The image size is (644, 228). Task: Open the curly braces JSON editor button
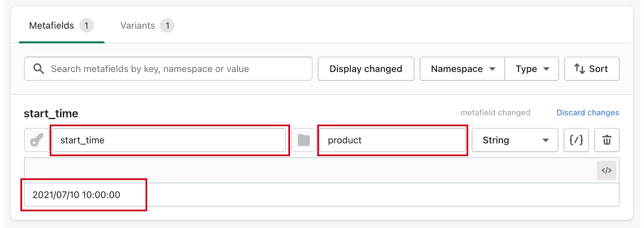coord(576,140)
